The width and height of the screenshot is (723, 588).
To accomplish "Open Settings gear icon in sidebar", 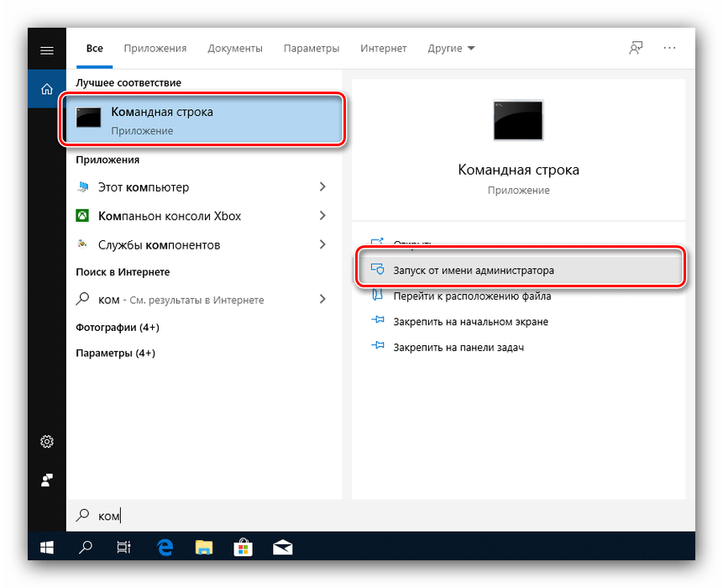I will click(47, 442).
